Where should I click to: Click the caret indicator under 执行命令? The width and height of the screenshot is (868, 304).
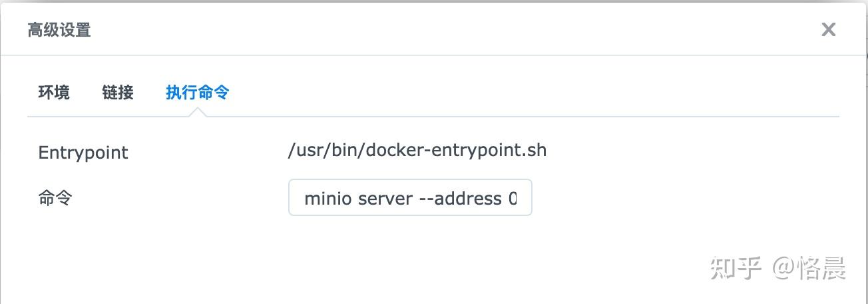(198, 112)
